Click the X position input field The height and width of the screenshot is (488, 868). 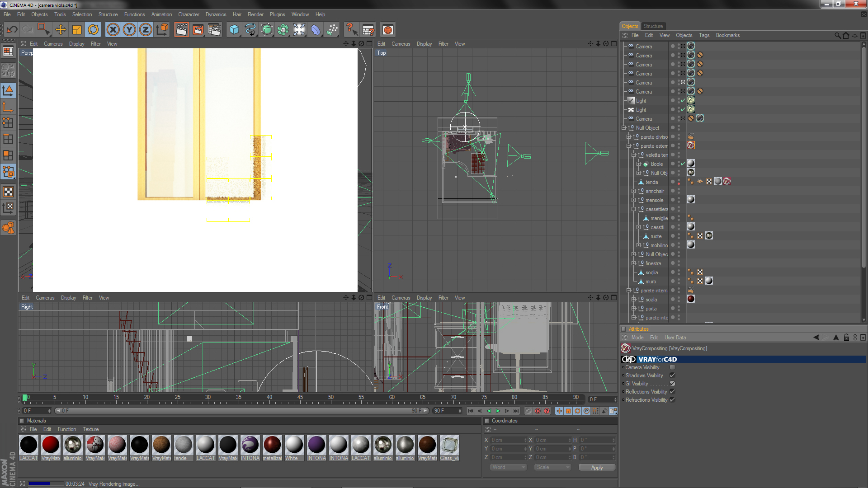[508, 440]
